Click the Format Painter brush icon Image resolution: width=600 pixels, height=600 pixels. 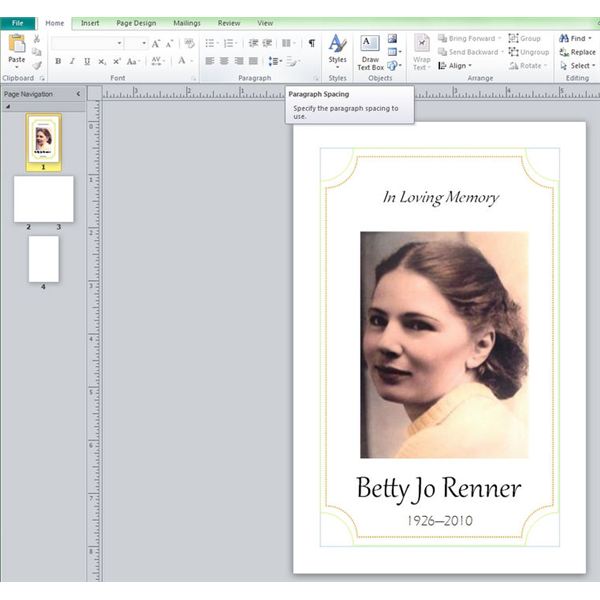click(37, 65)
